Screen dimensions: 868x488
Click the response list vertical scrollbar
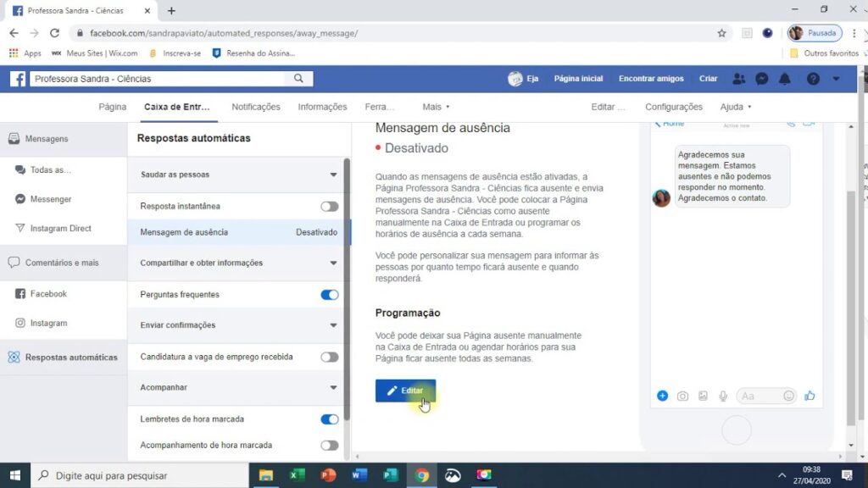coord(347,289)
